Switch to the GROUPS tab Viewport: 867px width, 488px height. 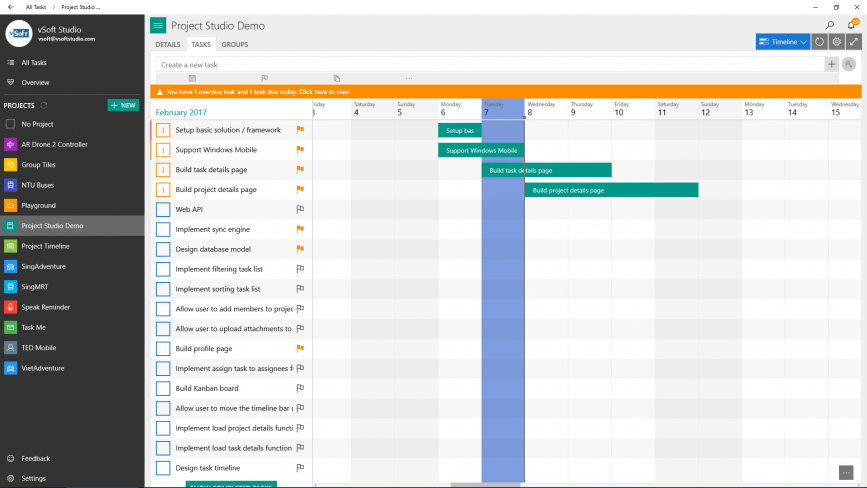pos(235,45)
